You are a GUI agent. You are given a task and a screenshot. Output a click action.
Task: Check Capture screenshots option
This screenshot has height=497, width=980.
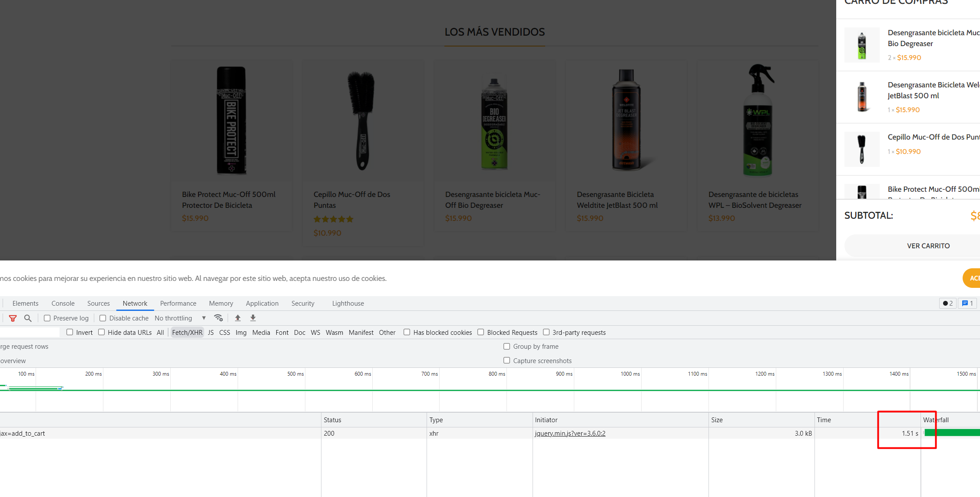click(x=507, y=360)
